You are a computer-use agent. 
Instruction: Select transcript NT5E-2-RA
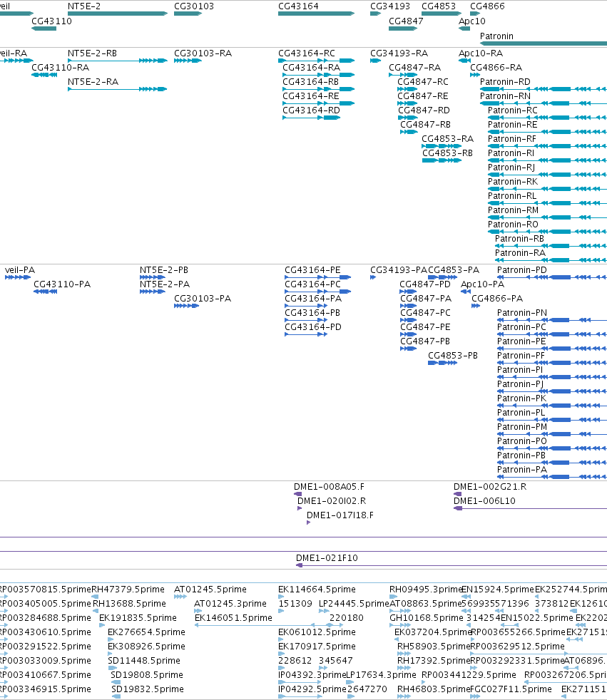(118, 89)
